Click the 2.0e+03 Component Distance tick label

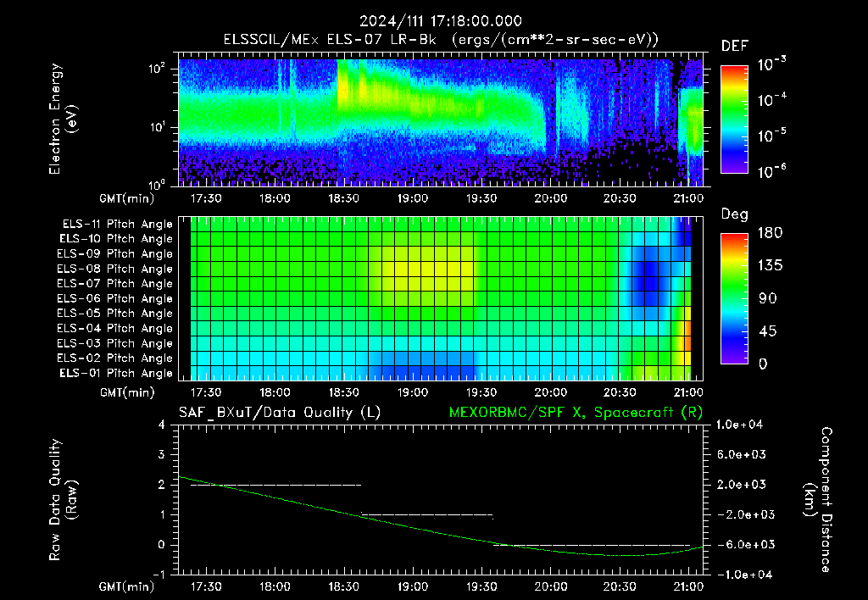click(741, 484)
